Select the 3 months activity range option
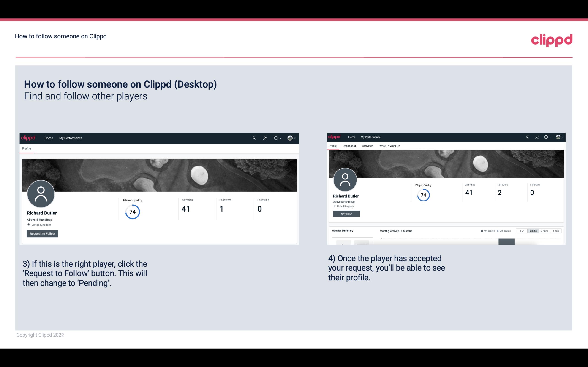This screenshot has width=588, height=367. point(544,231)
